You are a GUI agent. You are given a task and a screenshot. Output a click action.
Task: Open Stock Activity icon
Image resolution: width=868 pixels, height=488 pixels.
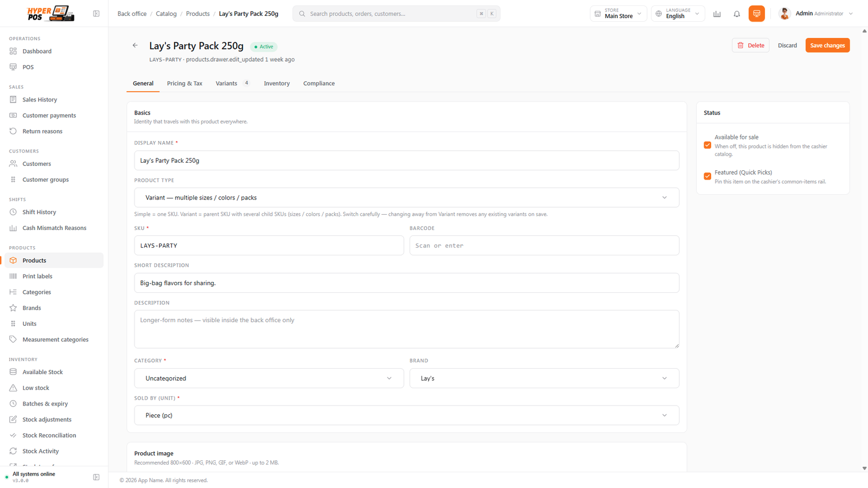pos(13,451)
